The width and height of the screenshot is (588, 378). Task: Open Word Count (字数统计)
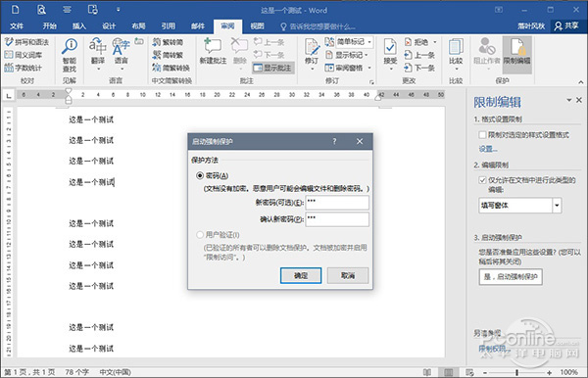click(24, 68)
